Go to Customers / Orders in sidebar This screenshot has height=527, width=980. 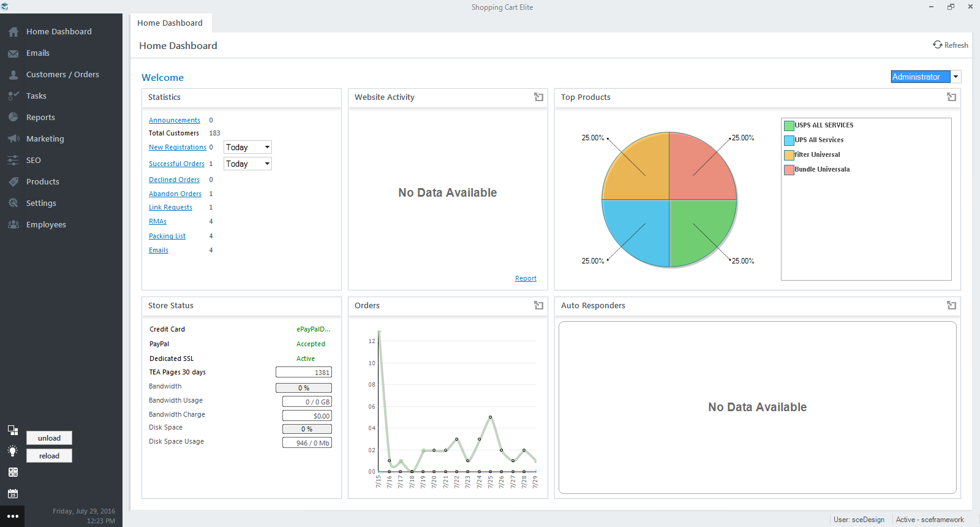(62, 75)
